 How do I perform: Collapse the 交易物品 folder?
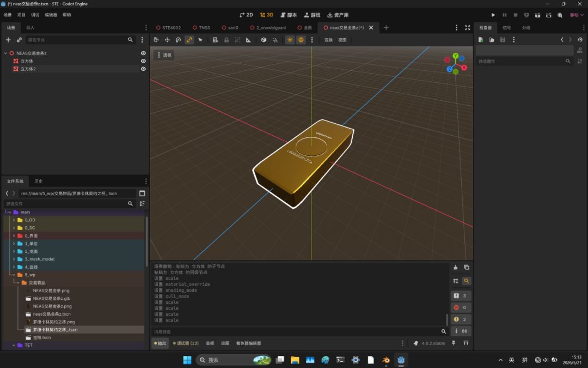point(18,283)
